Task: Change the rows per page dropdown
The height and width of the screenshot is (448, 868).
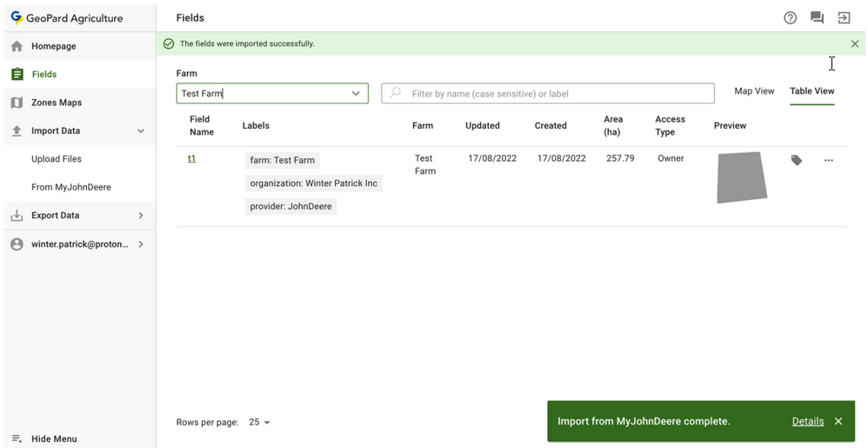Action: 260,422
